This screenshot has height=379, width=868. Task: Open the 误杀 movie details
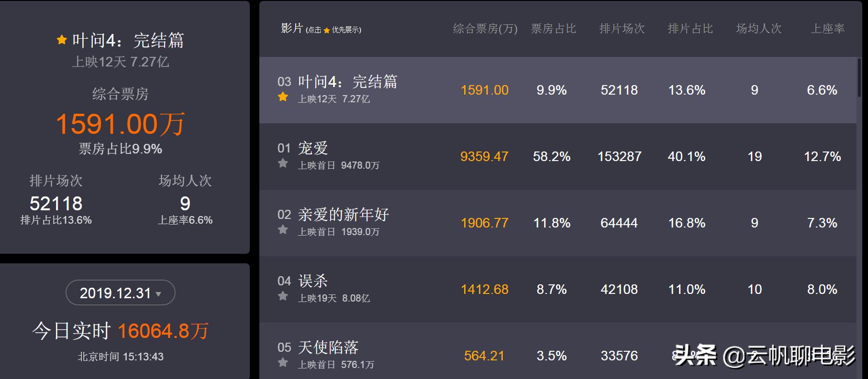[x=313, y=282]
